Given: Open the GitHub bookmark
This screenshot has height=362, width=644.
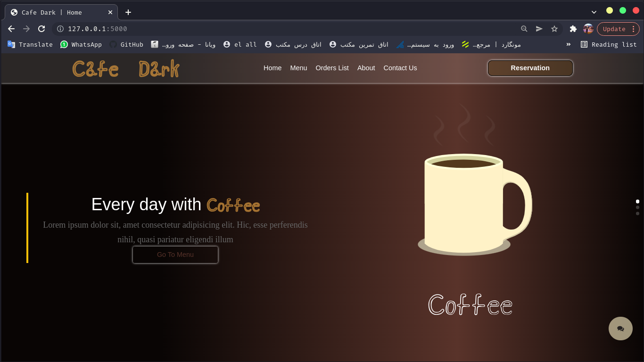Looking at the screenshot, I should 126,44.
